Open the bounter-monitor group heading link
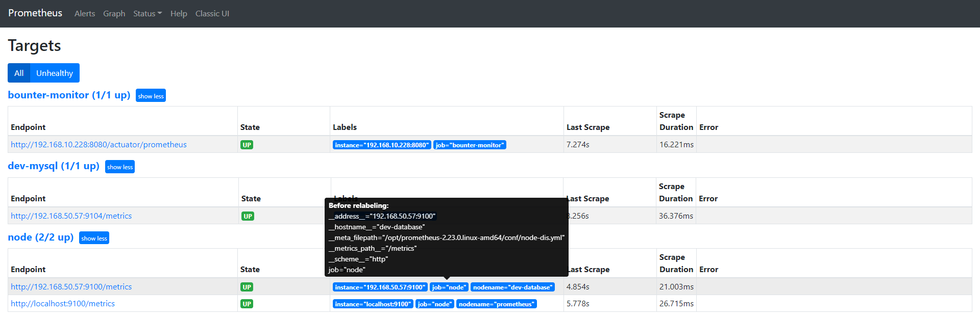Screen dimensions: 980x318 [x=69, y=95]
